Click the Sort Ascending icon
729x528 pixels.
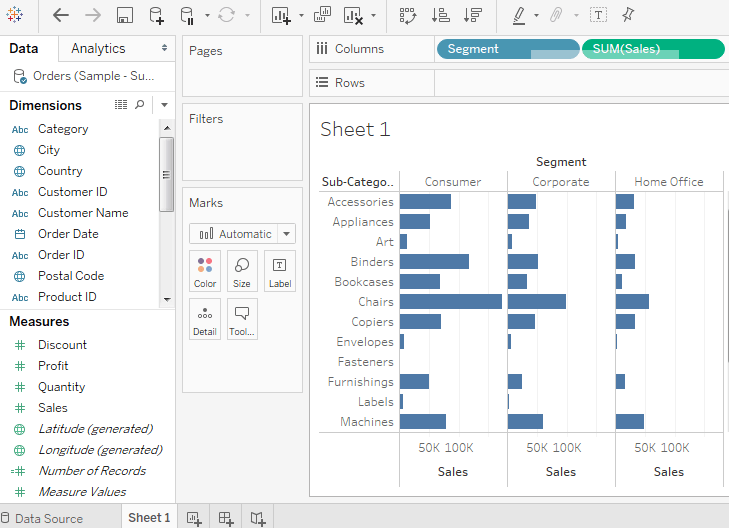[440, 15]
